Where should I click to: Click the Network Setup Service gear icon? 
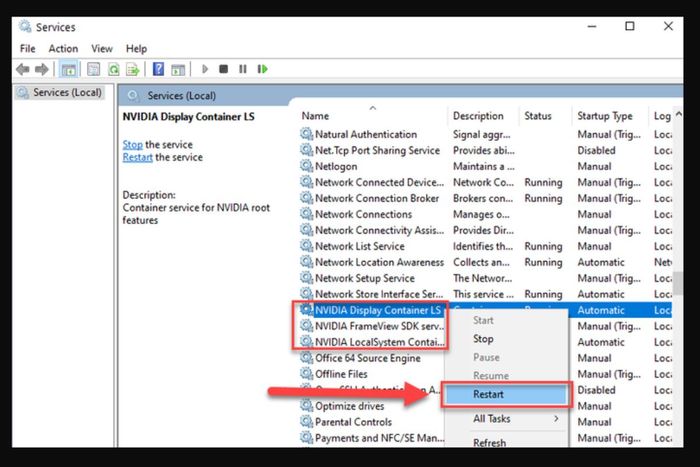point(306,277)
